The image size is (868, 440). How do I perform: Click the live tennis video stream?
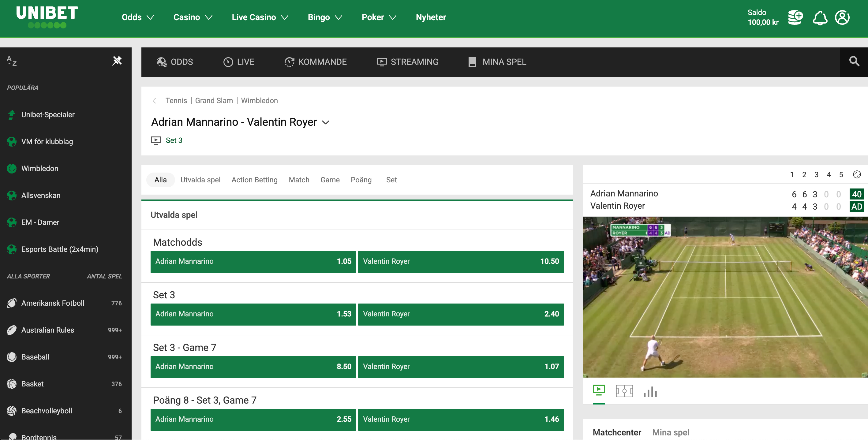point(725,297)
